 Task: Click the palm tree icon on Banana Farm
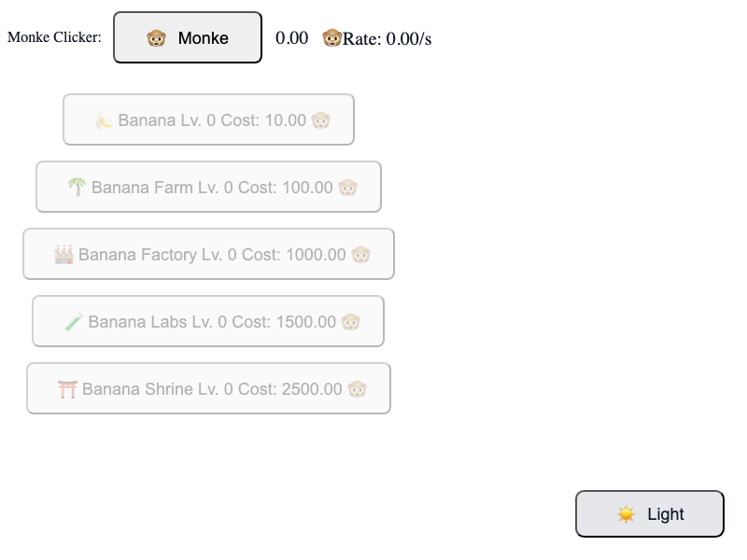pyautogui.click(x=77, y=188)
